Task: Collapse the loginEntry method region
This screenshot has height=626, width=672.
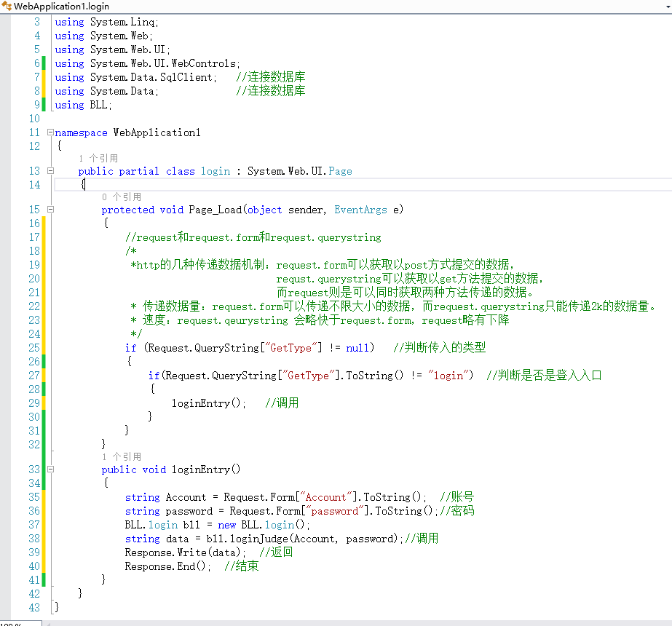Action: point(50,469)
